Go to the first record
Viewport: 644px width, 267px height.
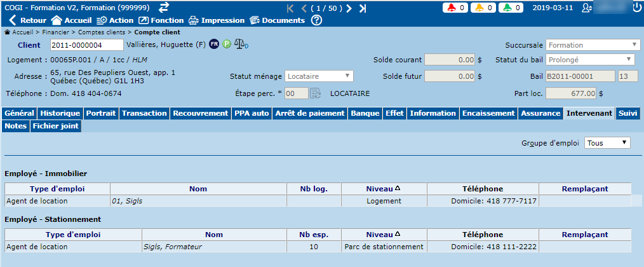click(x=290, y=8)
